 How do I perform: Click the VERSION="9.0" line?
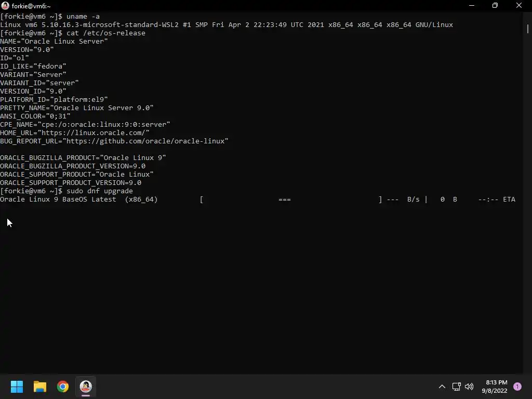pos(27,50)
